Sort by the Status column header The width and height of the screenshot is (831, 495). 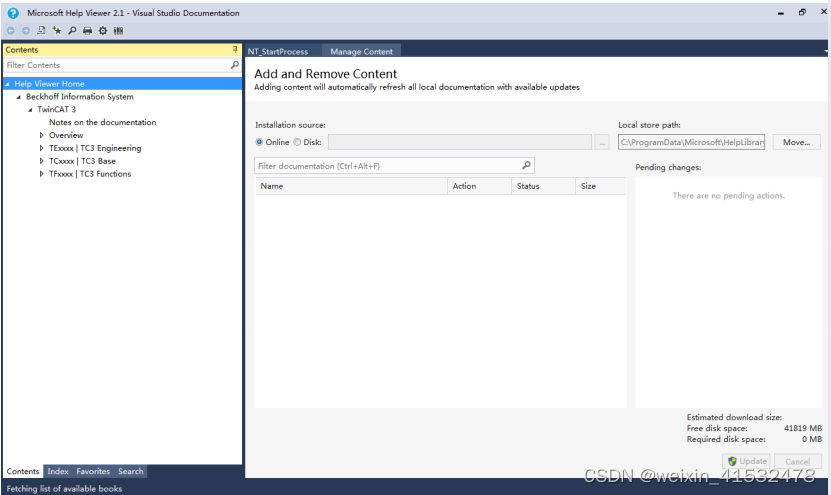tap(543, 186)
